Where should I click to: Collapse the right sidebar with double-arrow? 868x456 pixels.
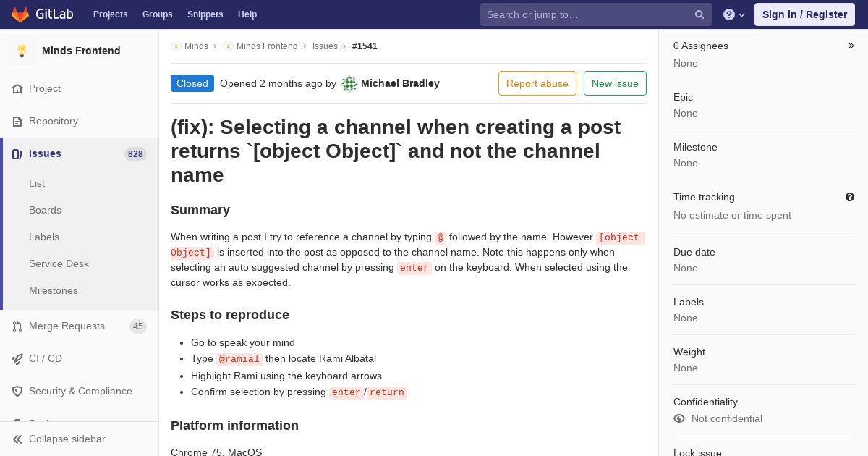(x=851, y=46)
